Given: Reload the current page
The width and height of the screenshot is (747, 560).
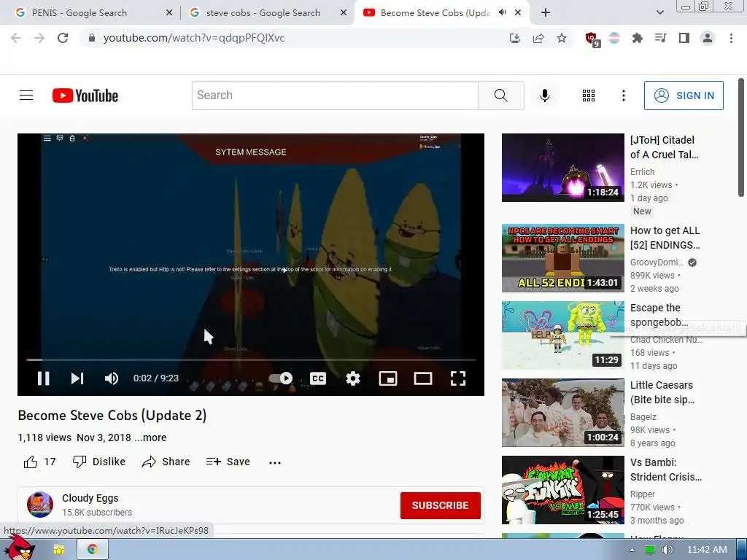Looking at the screenshot, I should point(63,38).
